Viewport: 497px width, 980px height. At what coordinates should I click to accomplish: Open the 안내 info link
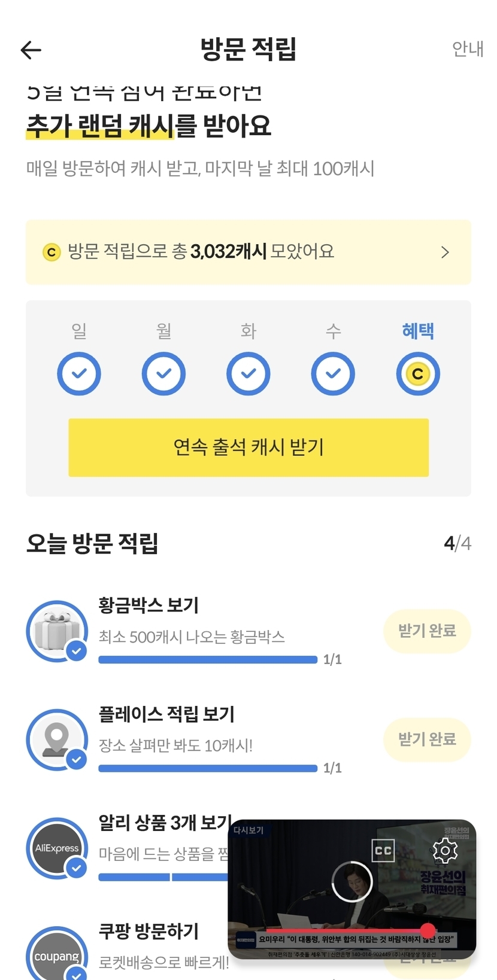pyautogui.click(x=467, y=49)
